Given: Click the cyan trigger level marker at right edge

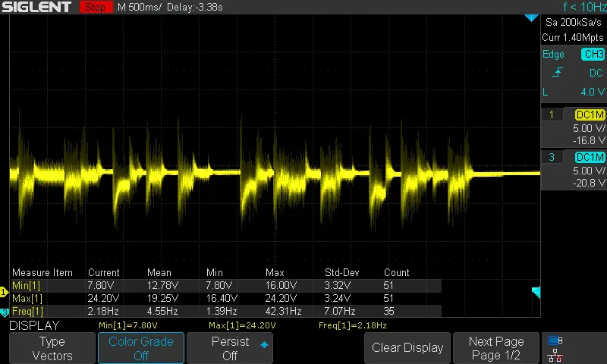Looking at the screenshot, I should click(536, 293).
